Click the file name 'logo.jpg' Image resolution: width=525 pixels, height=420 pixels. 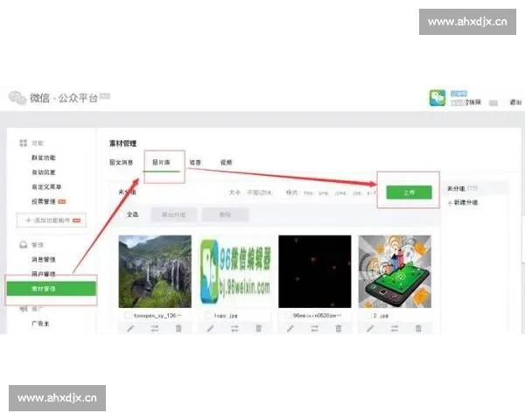pyautogui.click(x=226, y=316)
